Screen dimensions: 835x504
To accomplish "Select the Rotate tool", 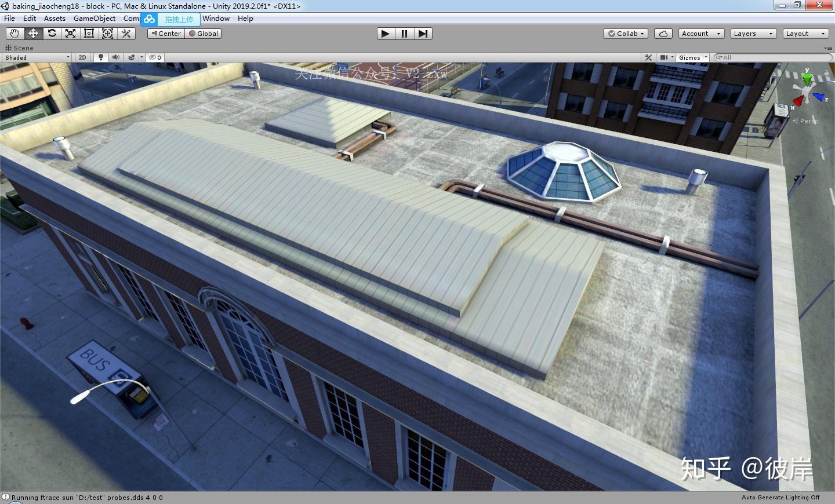I will pos(52,34).
